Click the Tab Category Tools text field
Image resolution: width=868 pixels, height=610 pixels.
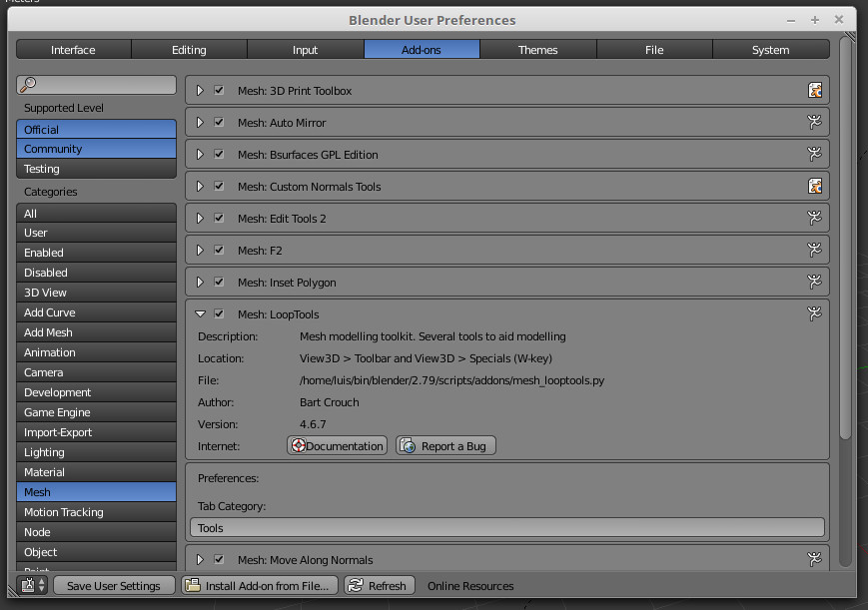point(506,528)
